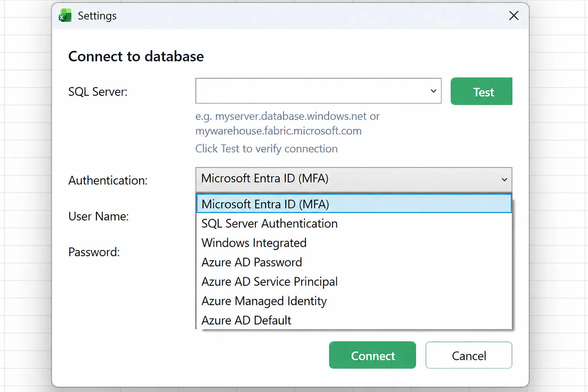The image size is (588, 392).
Task: Click the Cancel button
Action: (469, 355)
